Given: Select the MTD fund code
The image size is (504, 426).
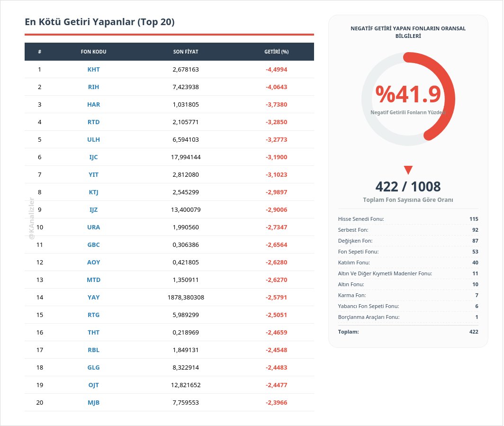Looking at the screenshot, I should click(93, 280).
